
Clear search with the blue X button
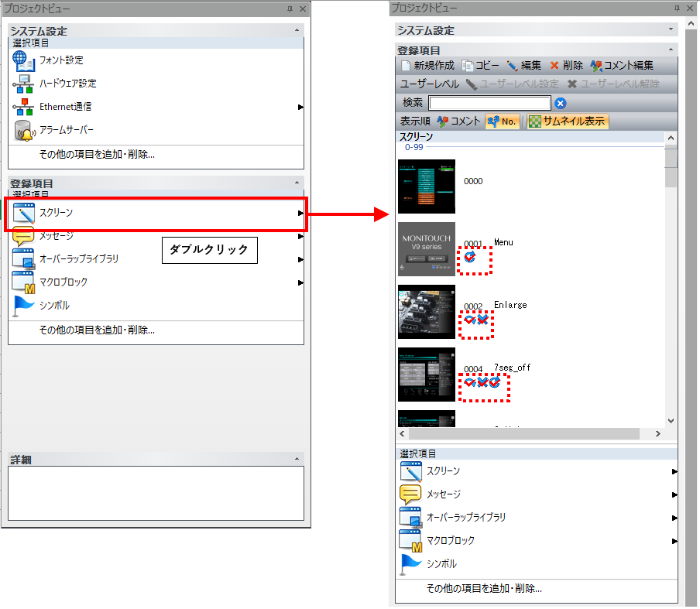pos(561,103)
